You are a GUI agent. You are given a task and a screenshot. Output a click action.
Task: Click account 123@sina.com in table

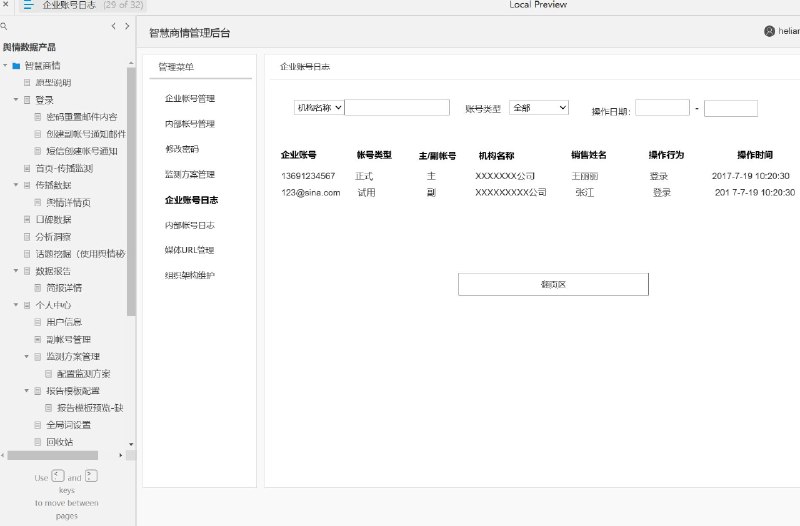click(311, 192)
